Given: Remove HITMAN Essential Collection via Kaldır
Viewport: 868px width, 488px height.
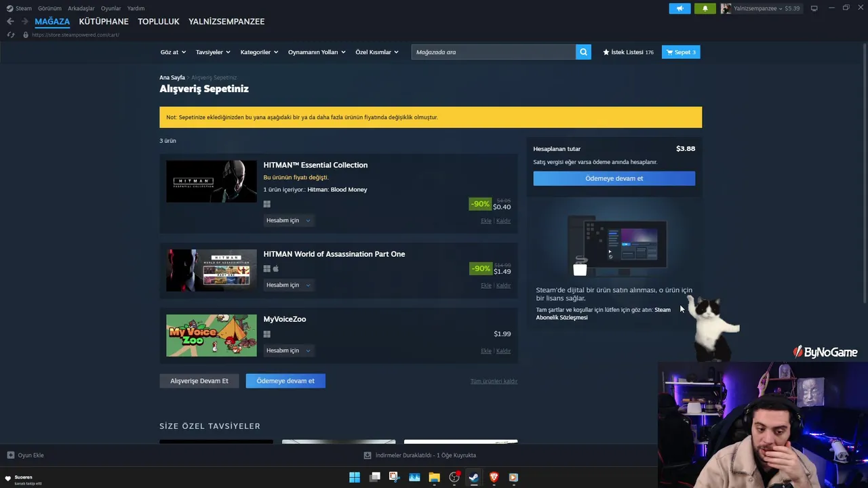Looking at the screenshot, I should point(503,221).
